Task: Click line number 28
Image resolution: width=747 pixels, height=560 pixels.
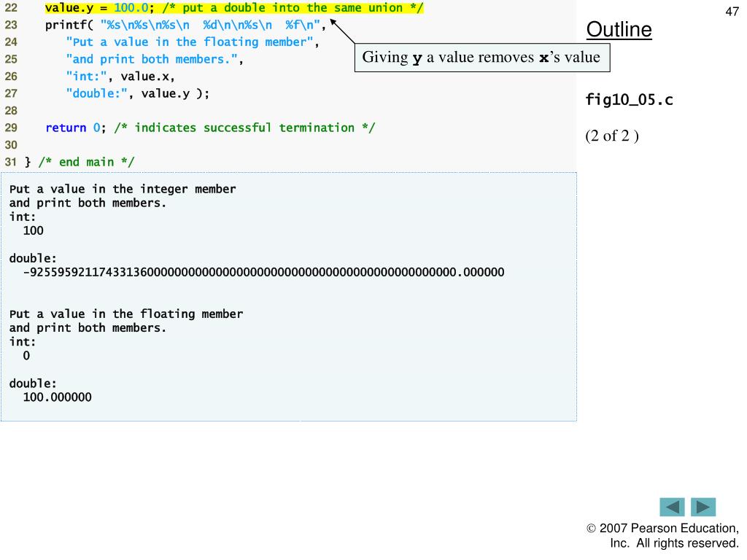Action: [x=11, y=111]
